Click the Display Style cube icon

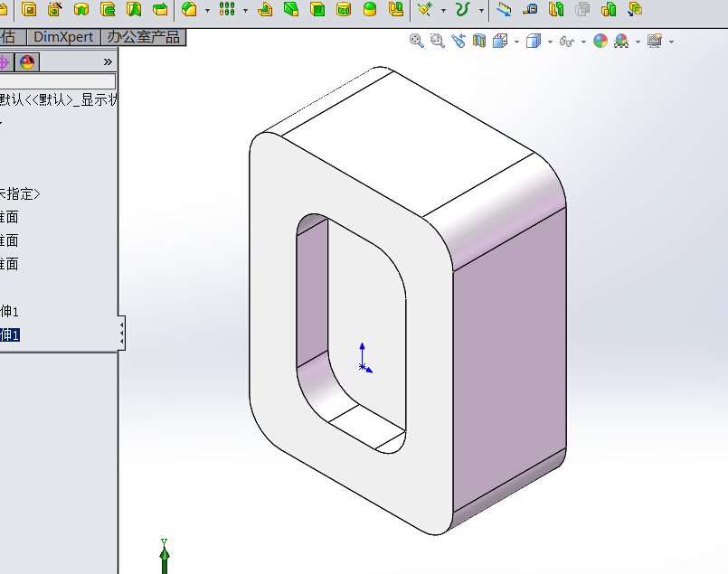[x=534, y=42]
